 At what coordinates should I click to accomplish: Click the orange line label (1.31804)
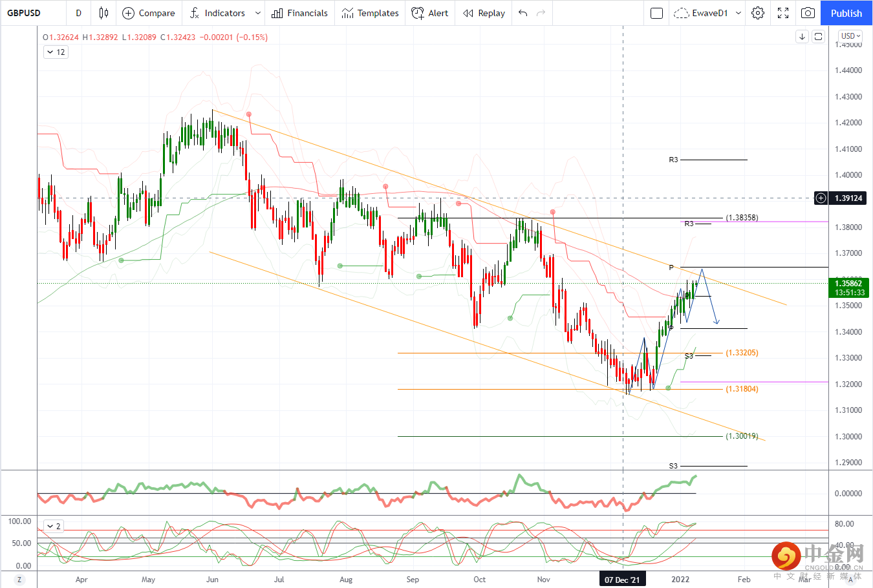742,389
